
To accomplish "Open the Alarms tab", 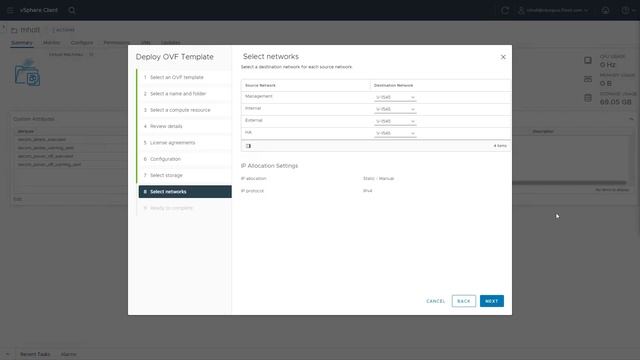I will coord(68,354).
